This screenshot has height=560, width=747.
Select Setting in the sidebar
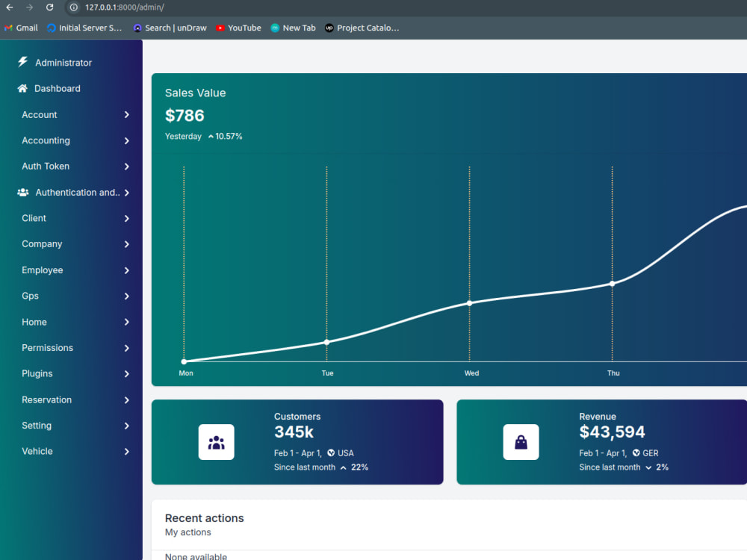tap(37, 426)
